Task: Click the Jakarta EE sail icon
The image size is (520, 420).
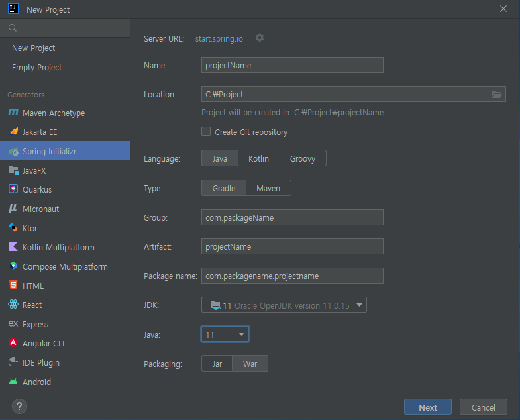Action: (14, 131)
